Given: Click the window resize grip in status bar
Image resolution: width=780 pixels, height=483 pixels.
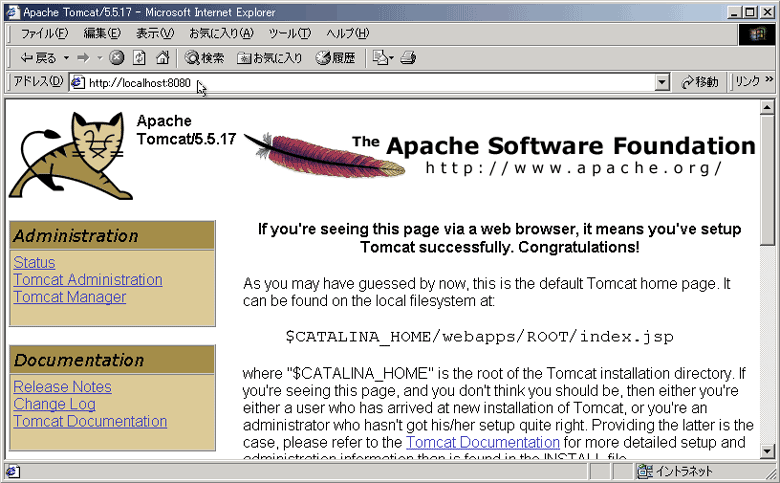Looking at the screenshot, I should 770,473.
